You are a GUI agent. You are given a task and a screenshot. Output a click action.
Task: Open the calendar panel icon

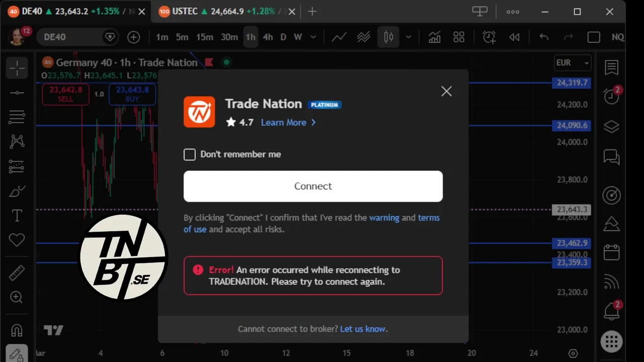[611, 252]
